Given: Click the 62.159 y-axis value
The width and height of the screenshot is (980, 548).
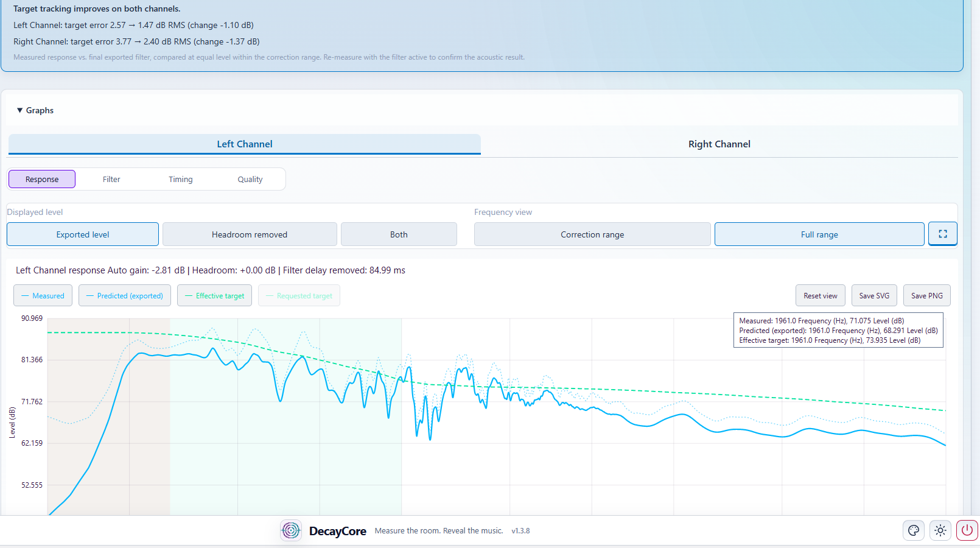Looking at the screenshot, I should pos(32,443).
